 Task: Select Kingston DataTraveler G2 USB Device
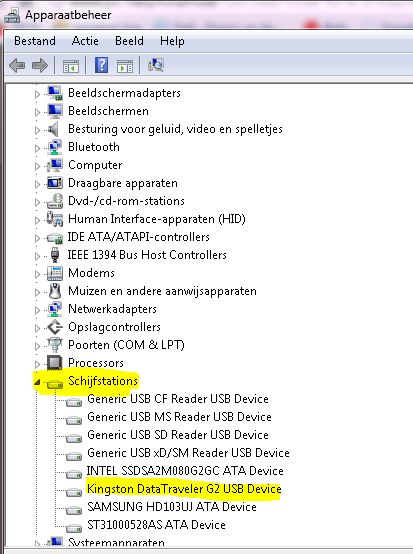point(184,489)
